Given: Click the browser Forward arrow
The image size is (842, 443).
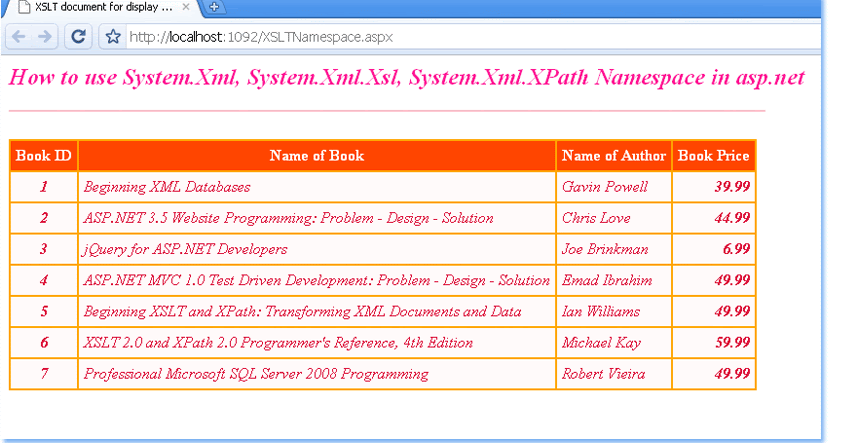Looking at the screenshot, I should coord(45,37).
